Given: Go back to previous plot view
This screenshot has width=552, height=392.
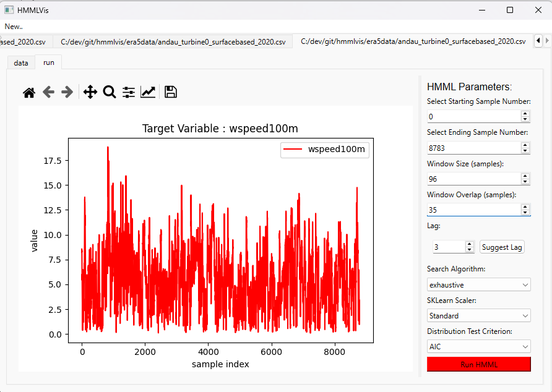Looking at the screenshot, I should pyautogui.click(x=48, y=92).
